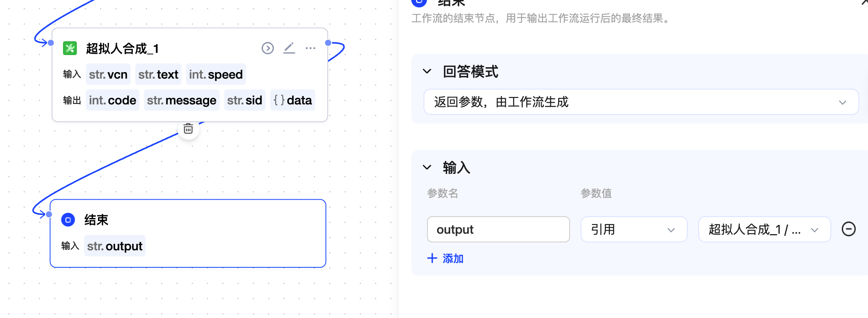This screenshot has width=868, height=318.
Task: Select the 结束 node title
Action: point(96,220)
